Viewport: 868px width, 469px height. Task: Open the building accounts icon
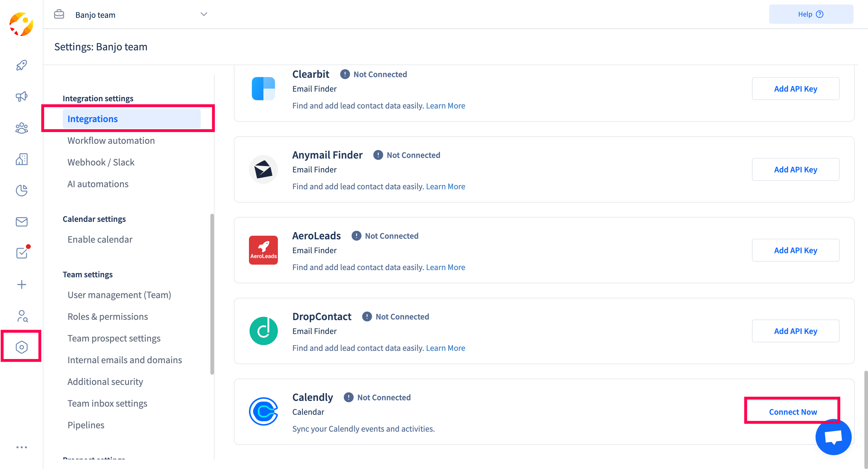[x=22, y=159]
